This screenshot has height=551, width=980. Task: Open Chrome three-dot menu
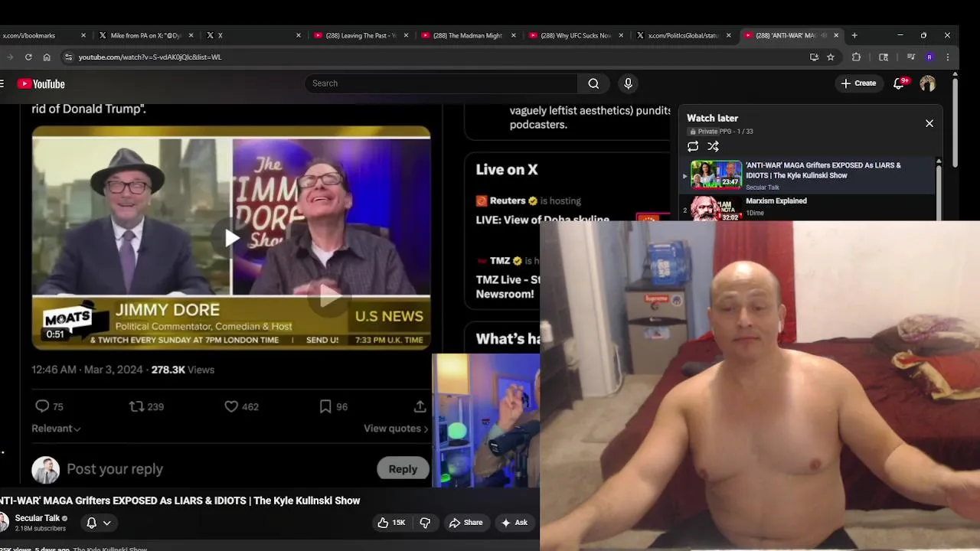(948, 57)
